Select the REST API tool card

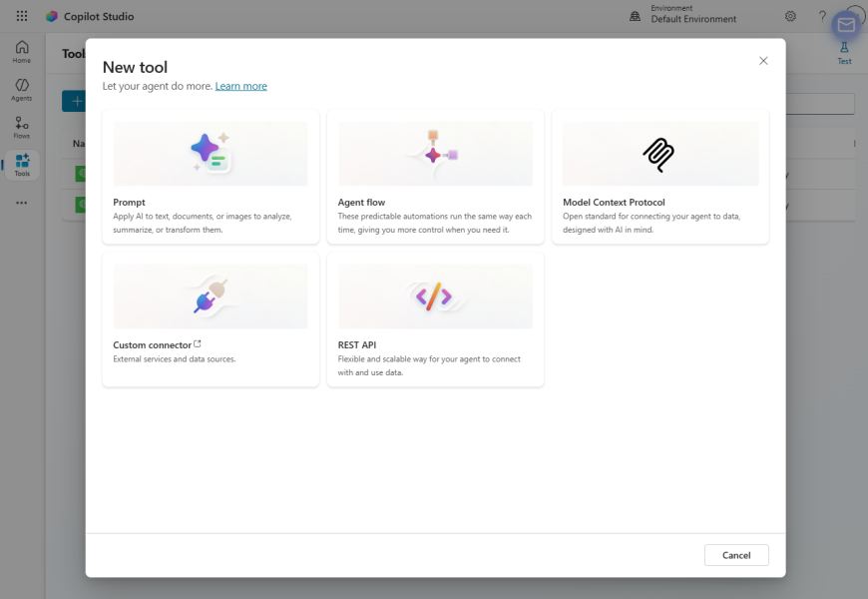coord(435,318)
